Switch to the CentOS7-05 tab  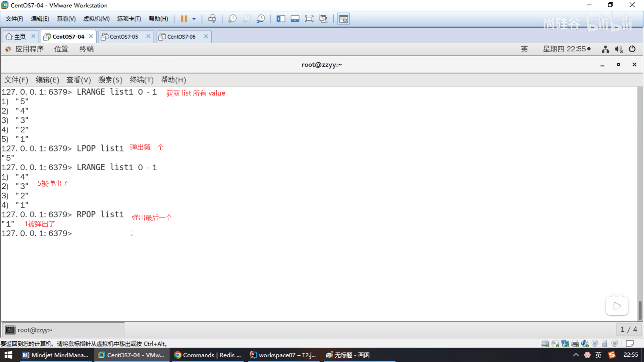(x=124, y=37)
